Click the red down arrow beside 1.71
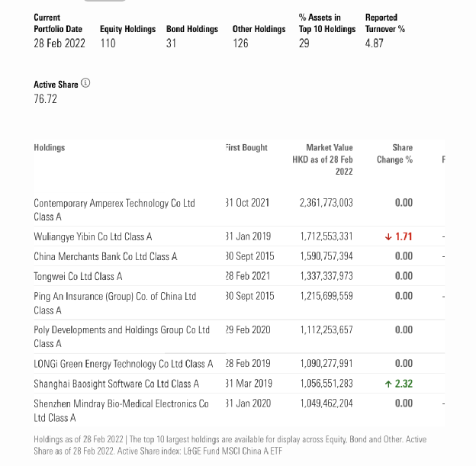 (389, 236)
